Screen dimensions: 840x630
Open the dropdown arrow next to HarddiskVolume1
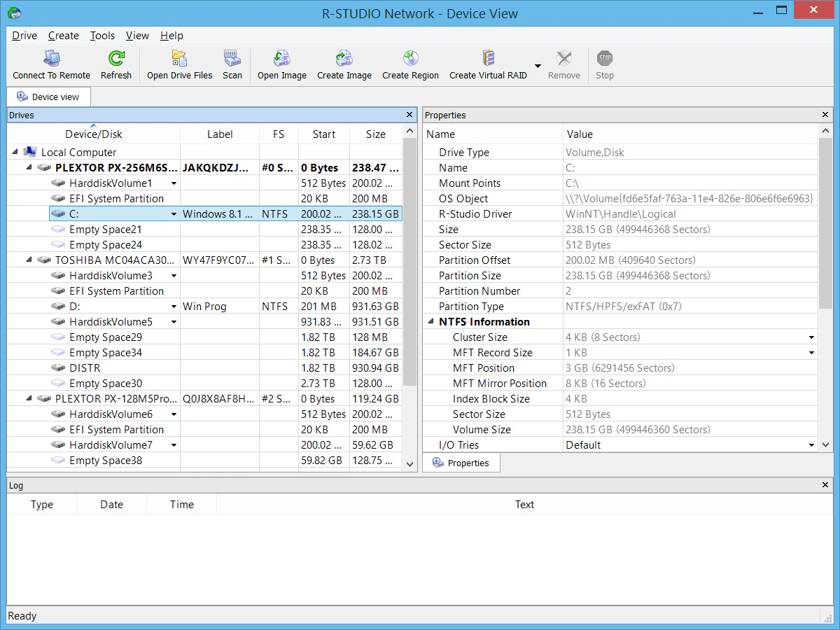[x=174, y=183]
